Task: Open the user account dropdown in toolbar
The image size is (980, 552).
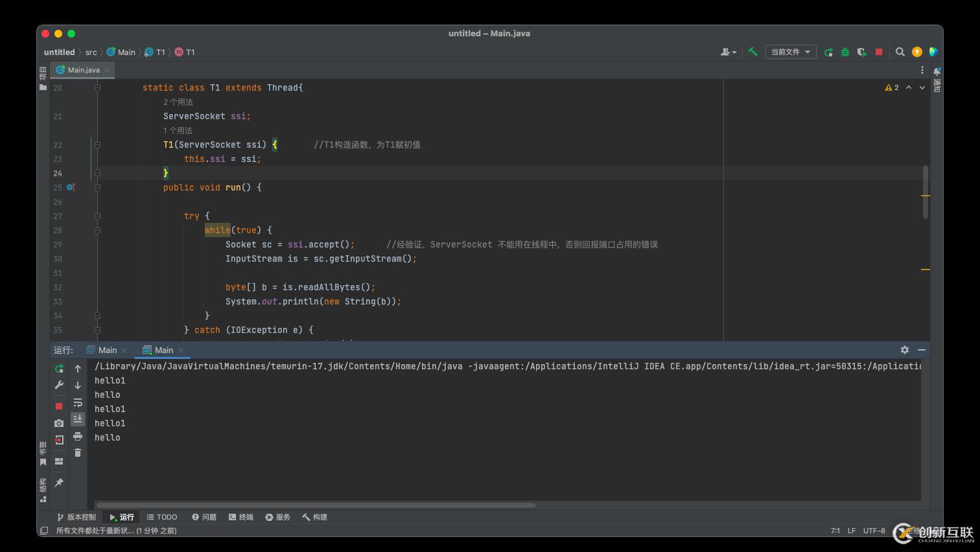Action: [x=729, y=52]
